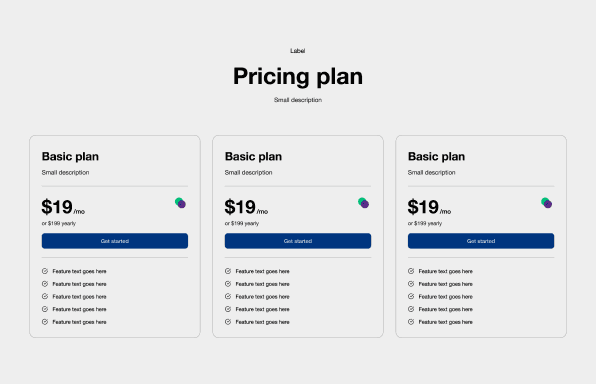Screen dimensions: 596x384
Task: Click last feature check icon in right card
Action: [x=411, y=322]
